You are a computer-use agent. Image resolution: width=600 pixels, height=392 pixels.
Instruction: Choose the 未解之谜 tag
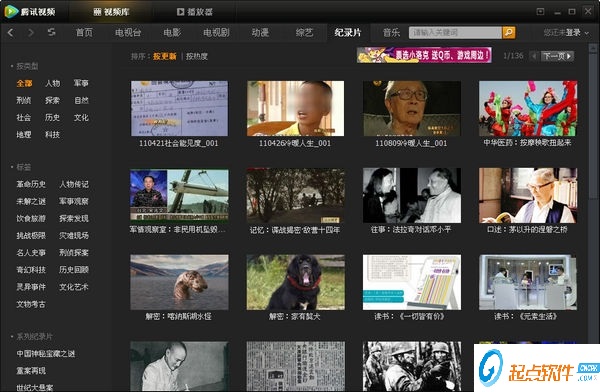31,201
